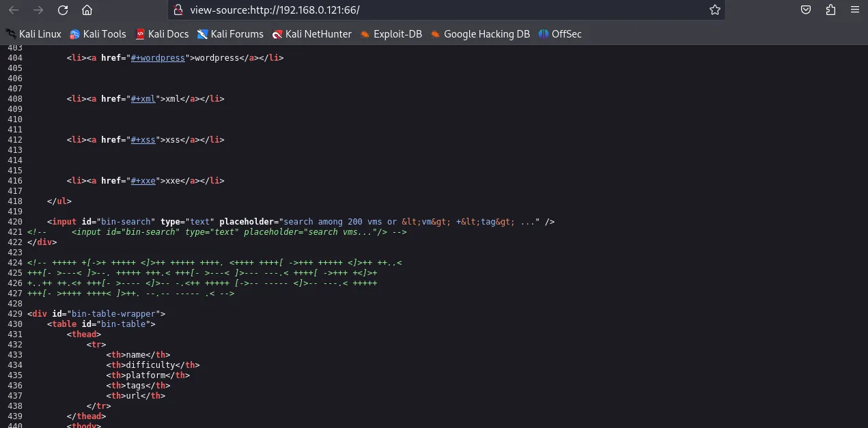This screenshot has width=868, height=428.
Task: Go to the Home page
Action: coord(87,10)
